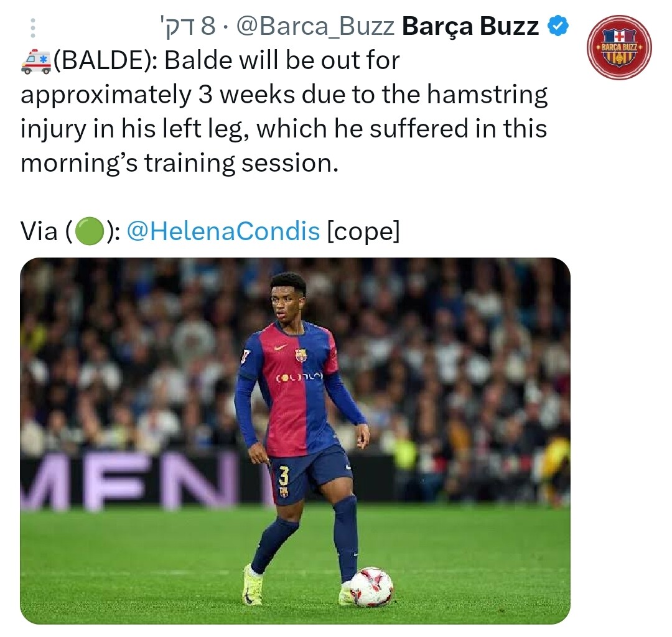Click the 'Via' text line
This screenshot has height=637, width=672.
(x=210, y=231)
